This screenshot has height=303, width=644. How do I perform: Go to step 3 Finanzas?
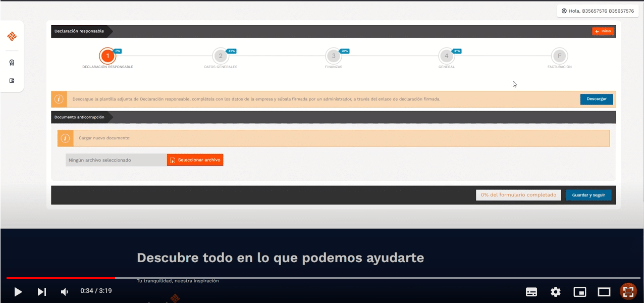point(333,56)
